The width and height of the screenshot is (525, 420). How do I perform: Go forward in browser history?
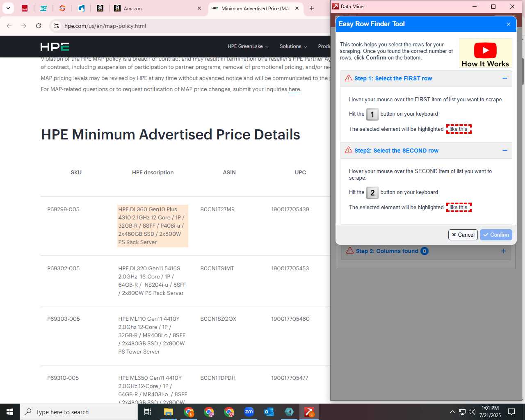[x=24, y=26]
